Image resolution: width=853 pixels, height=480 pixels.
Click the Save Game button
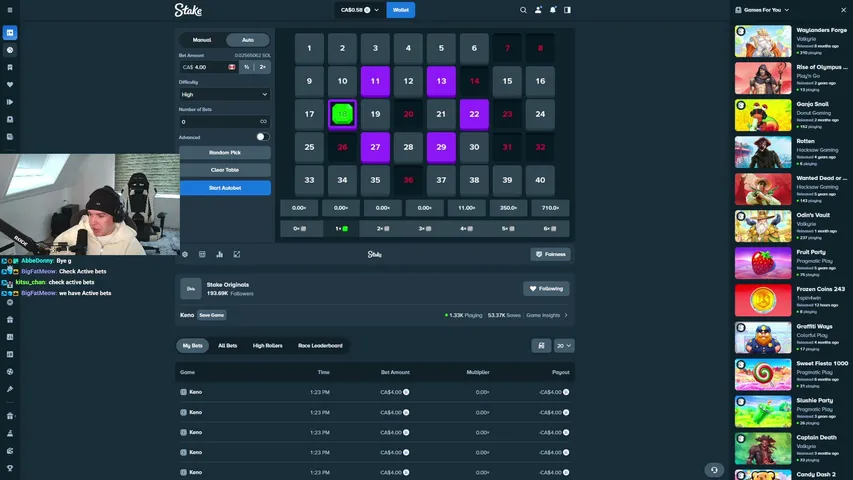[212, 315]
